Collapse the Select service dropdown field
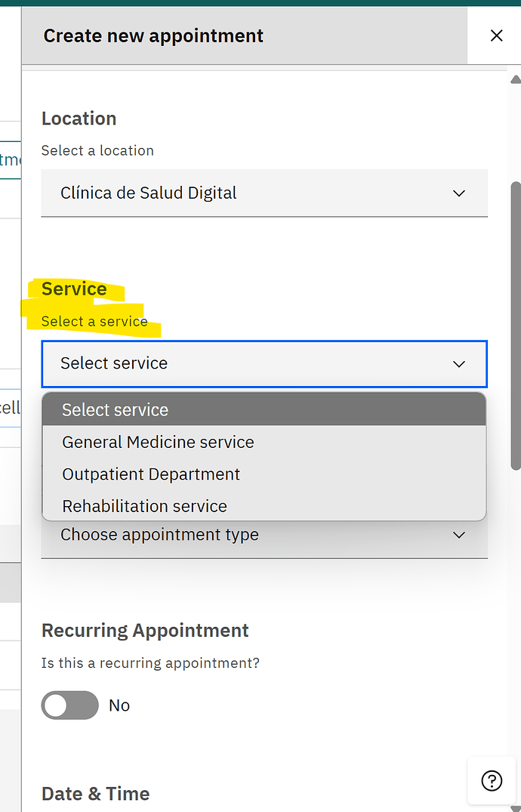Screen dimensions: 521x812 tap(264, 363)
